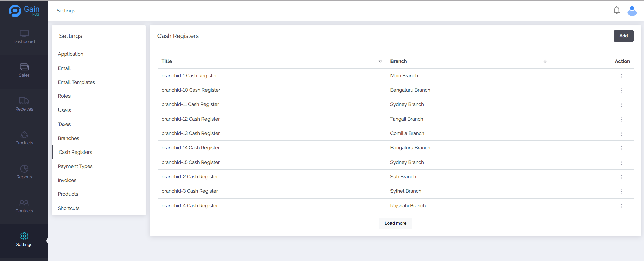Select Branches in settings list
This screenshot has width=644, height=261.
(68, 138)
